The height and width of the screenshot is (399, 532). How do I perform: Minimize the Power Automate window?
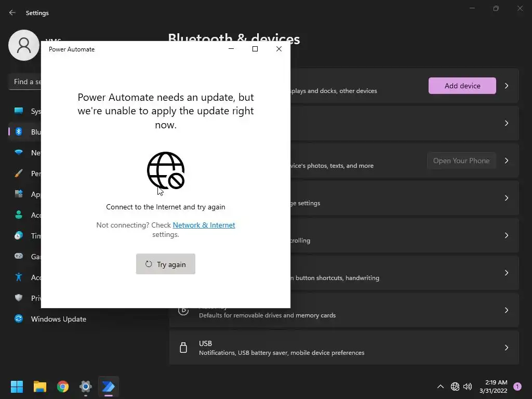click(231, 49)
